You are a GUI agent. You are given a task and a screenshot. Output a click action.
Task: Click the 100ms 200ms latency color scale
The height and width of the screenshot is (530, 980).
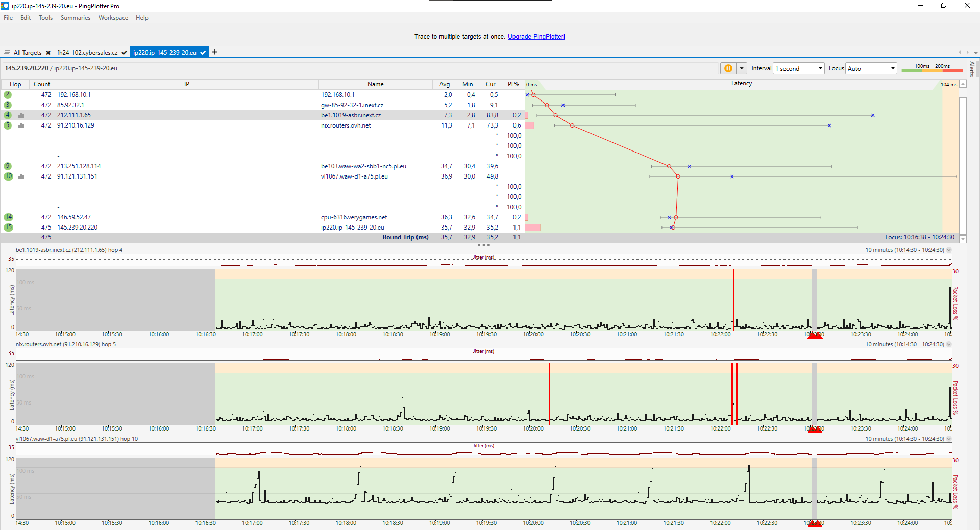pyautogui.click(x=932, y=68)
